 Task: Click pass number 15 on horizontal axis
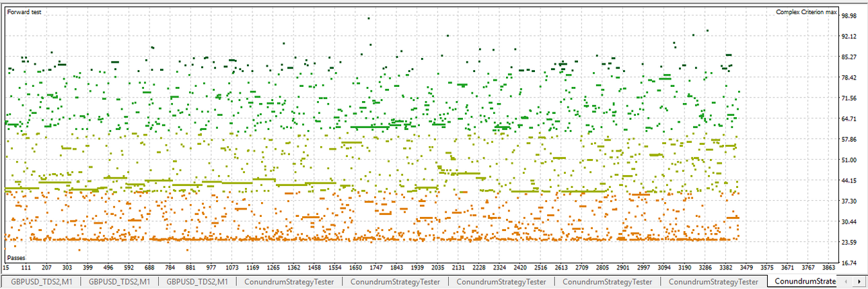coord(6,268)
